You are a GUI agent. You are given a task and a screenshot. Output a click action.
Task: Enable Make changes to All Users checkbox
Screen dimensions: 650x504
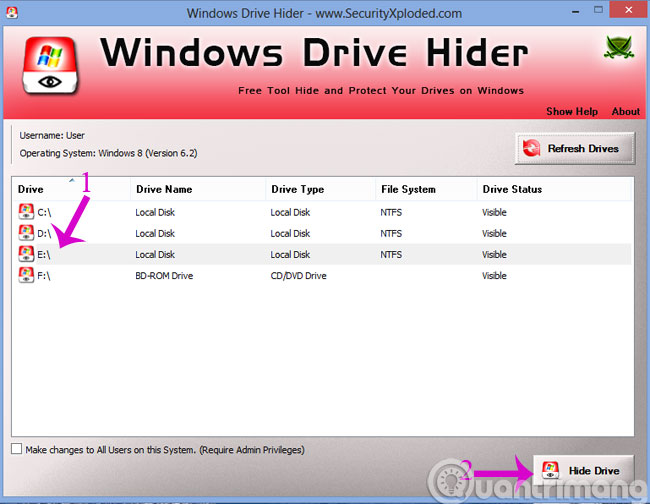tap(17, 448)
